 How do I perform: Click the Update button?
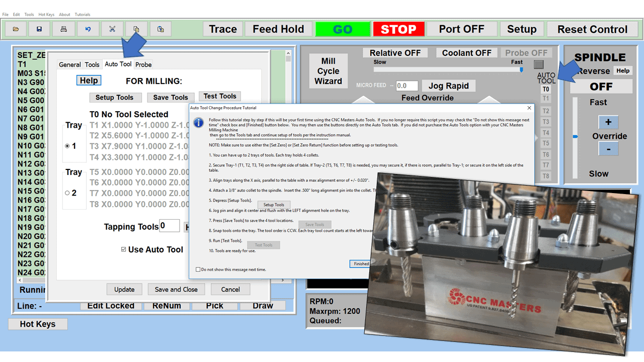[124, 289]
